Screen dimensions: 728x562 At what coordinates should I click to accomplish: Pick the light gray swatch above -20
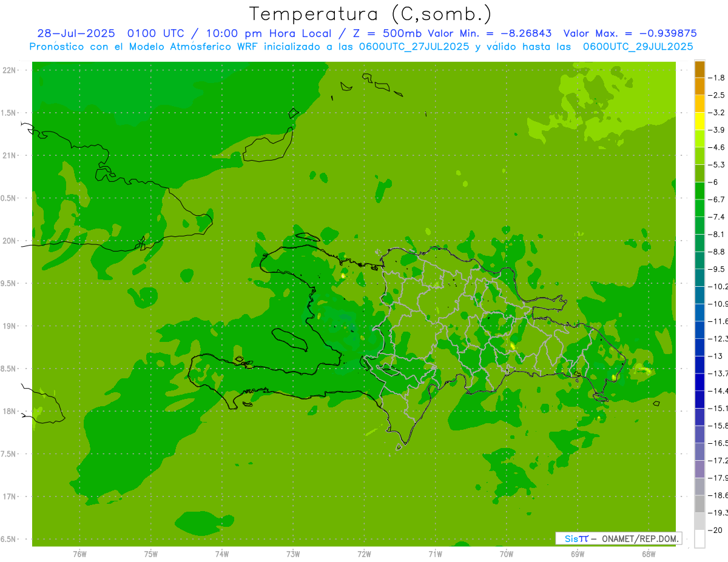pos(699,521)
